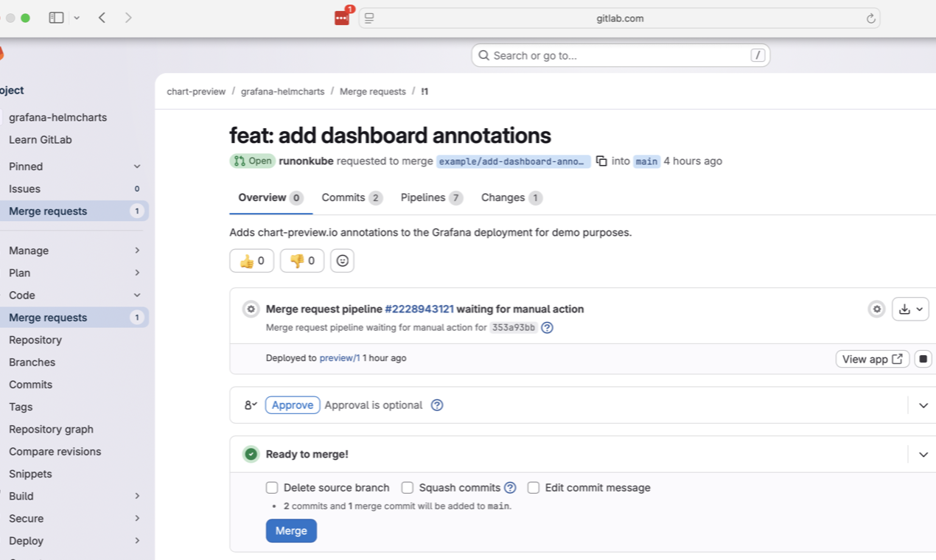Open the runonkube author link
The height and width of the screenshot is (560, 936).
(x=307, y=161)
